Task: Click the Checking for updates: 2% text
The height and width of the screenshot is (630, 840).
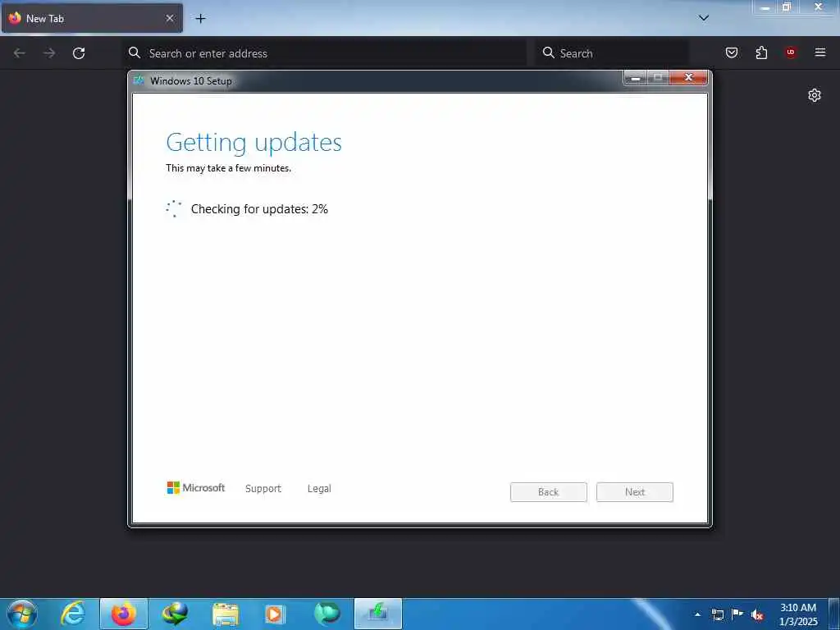Action: pos(259,209)
